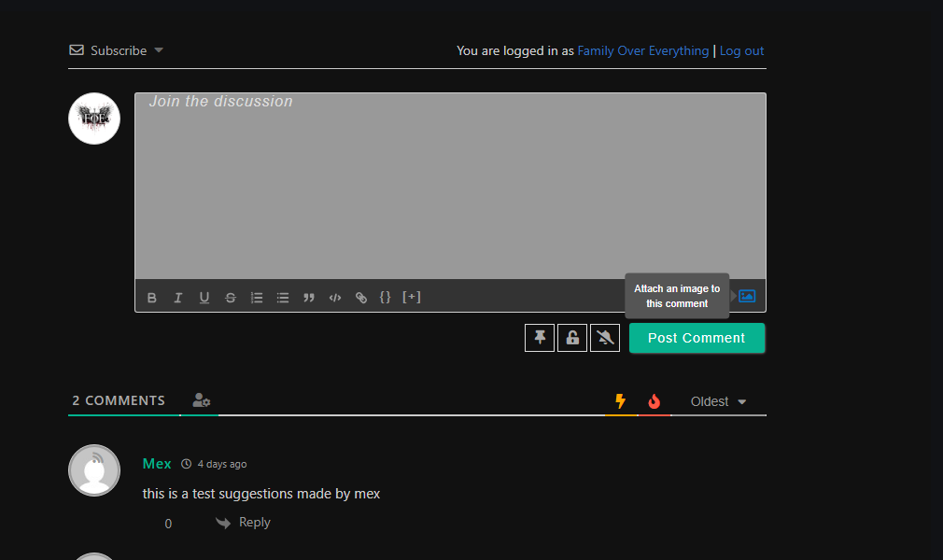This screenshot has height=560, width=943.
Task: Insert an unordered bullet list
Action: tap(283, 298)
